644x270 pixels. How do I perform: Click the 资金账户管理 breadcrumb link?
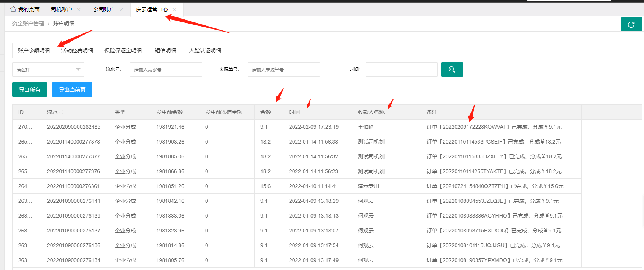click(28, 24)
